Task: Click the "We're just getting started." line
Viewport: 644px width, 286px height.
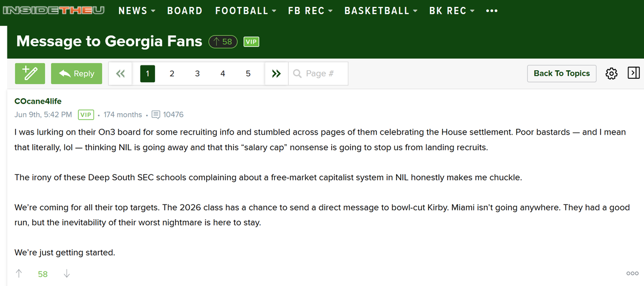Action: point(65,252)
